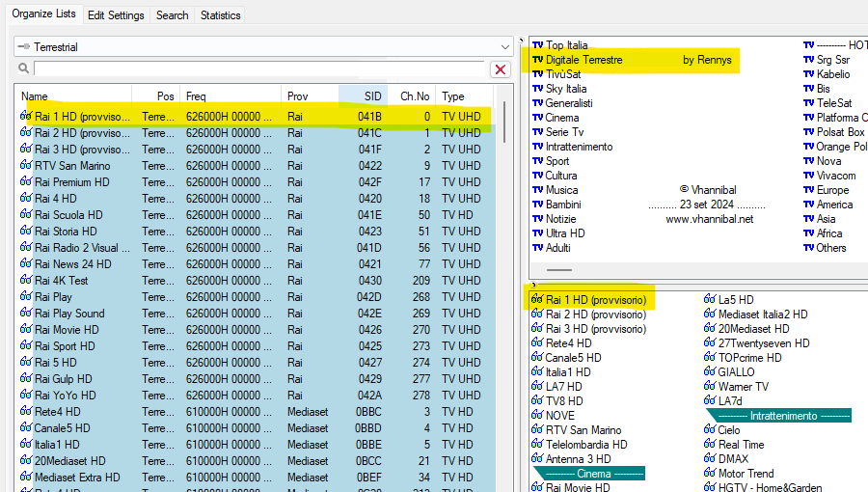Select Generalisti bouquet

(x=569, y=103)
